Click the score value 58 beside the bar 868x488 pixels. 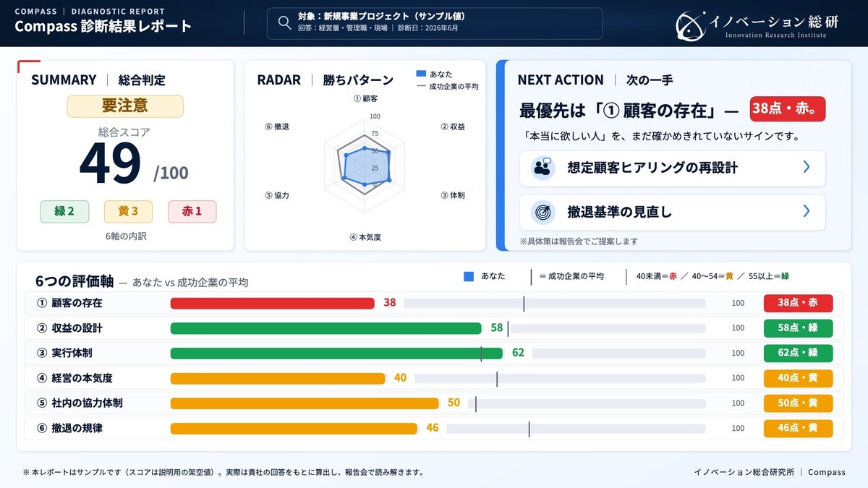[x=496, y=328]
